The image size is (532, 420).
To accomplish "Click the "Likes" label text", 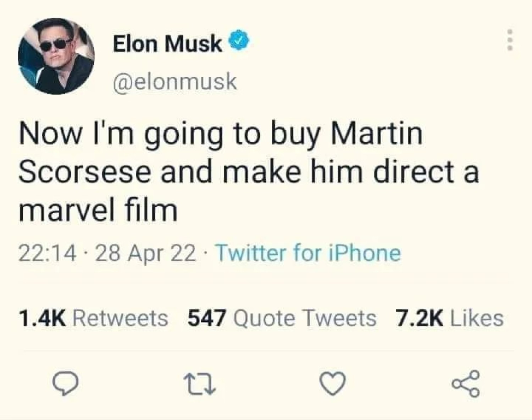I will click(477, 318).
